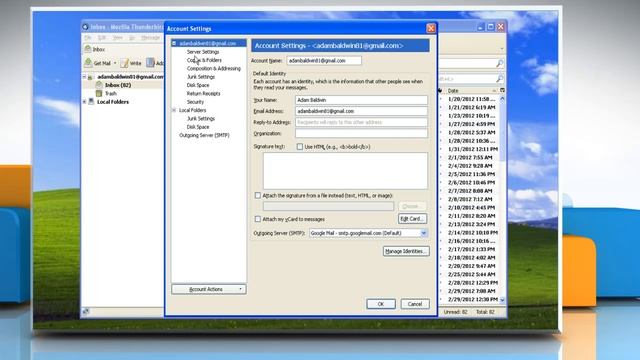Open the Get Mail dropdown arrow

pyautogui.click(x=115, y=63)
